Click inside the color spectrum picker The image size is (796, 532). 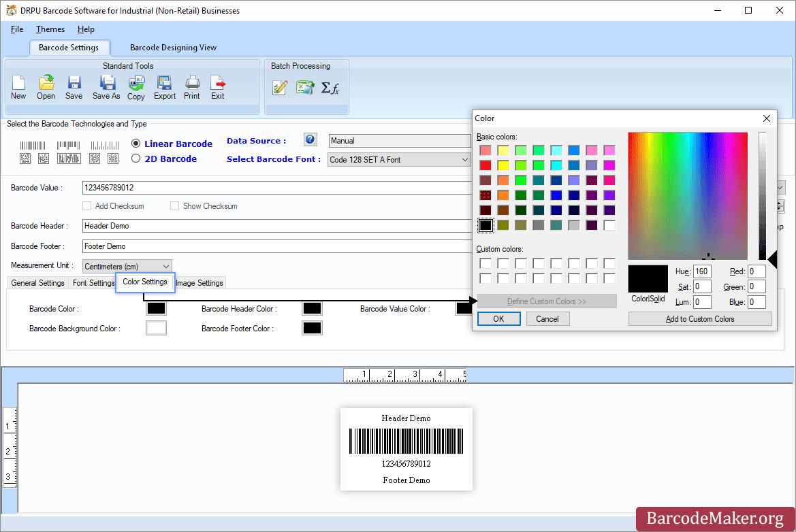coord(688,196)
